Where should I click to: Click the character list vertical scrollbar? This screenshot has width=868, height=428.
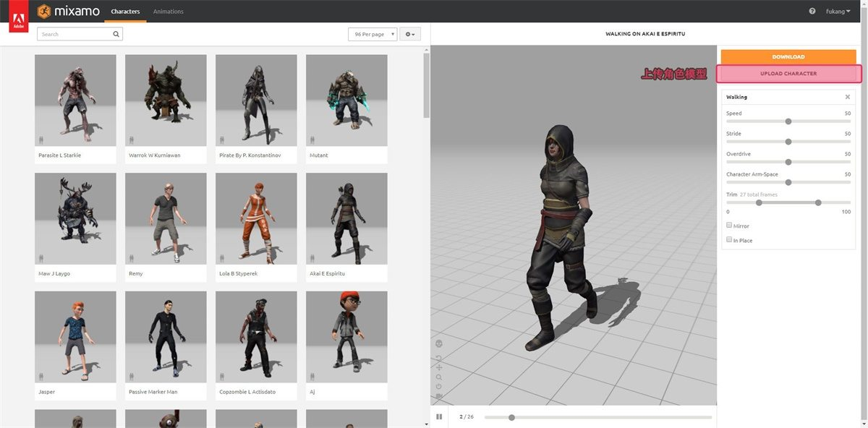[x=426, y=85]
